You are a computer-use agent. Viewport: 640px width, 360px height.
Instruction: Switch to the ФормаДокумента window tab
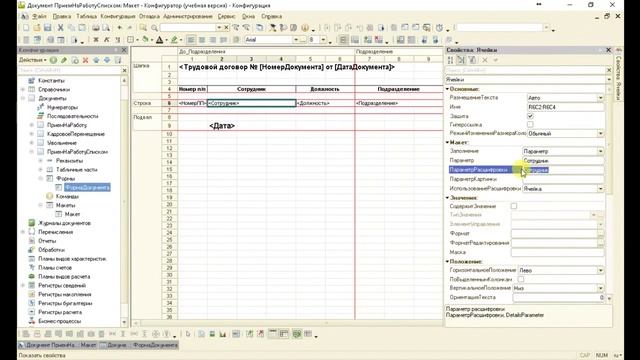[x=139, y=345]
